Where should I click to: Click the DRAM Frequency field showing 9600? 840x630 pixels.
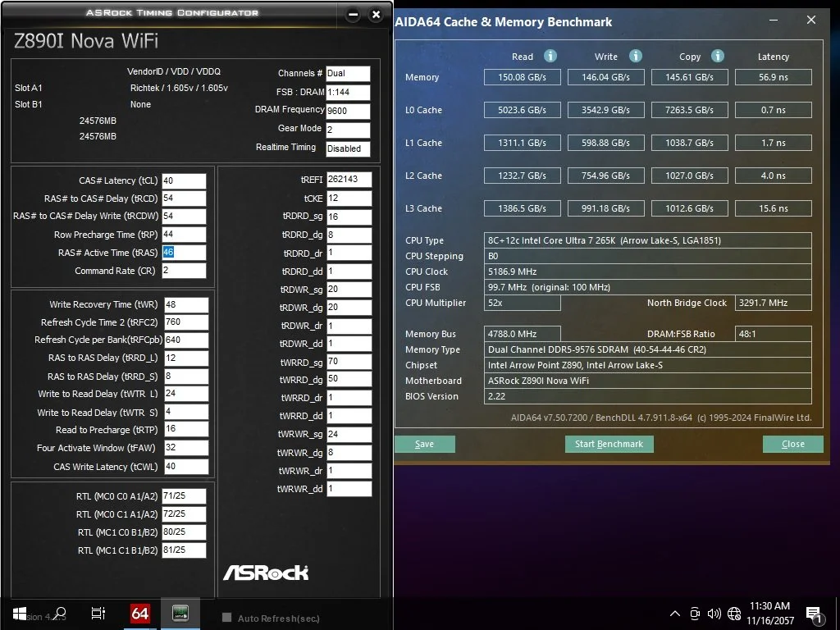point(348,111)
